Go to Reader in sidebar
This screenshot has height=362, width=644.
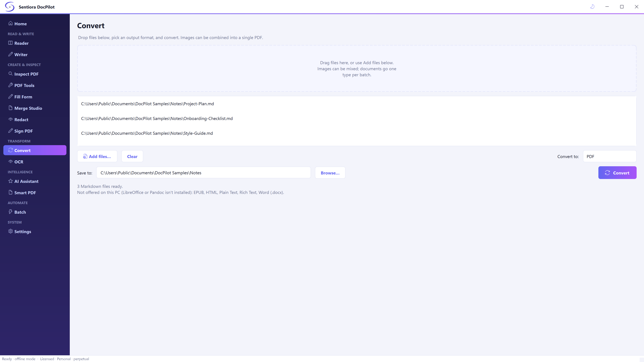pyautogui.click(x=35, y=43)
